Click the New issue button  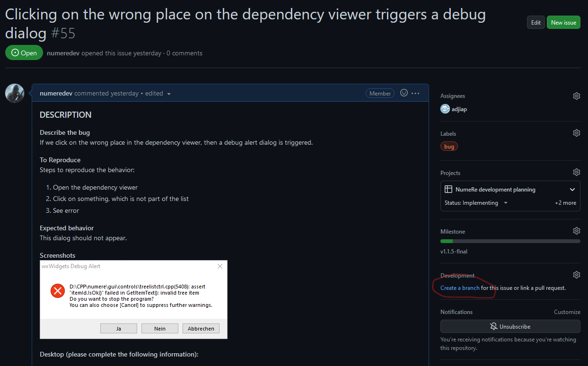(563, 22)
